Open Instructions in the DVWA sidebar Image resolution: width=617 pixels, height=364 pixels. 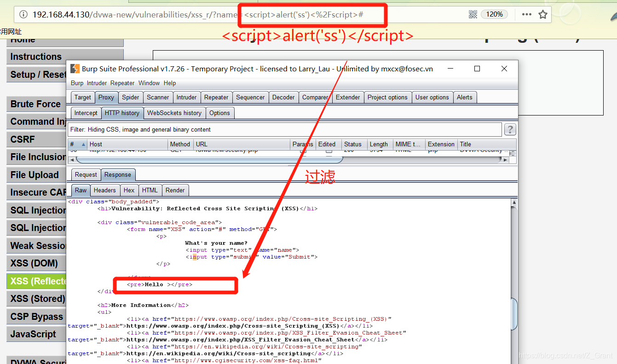tap(65, 57)
